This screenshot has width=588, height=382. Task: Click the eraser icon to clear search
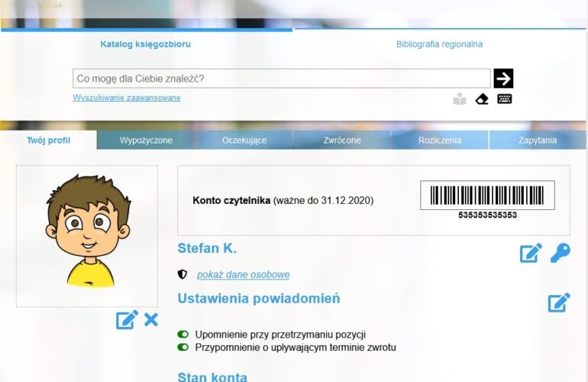click(482, 99)
